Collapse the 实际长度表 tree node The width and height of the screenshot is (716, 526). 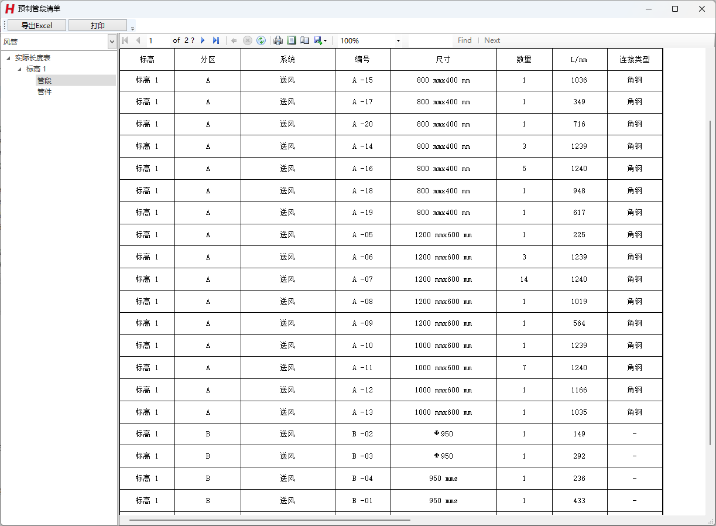[8, 58]
